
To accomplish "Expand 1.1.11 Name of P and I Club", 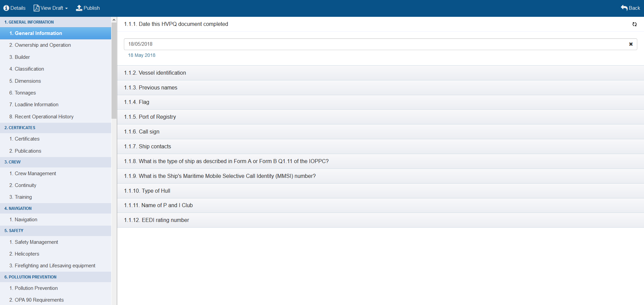I will click(x=380, y=205).
